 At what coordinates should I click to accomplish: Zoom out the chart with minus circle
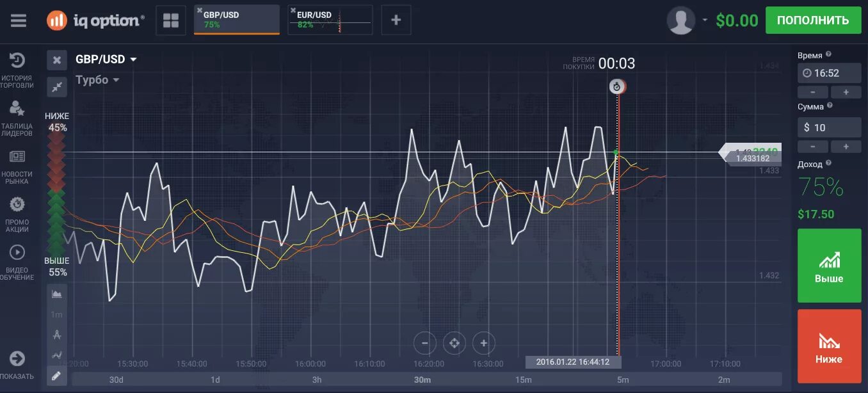click(425, 343)
